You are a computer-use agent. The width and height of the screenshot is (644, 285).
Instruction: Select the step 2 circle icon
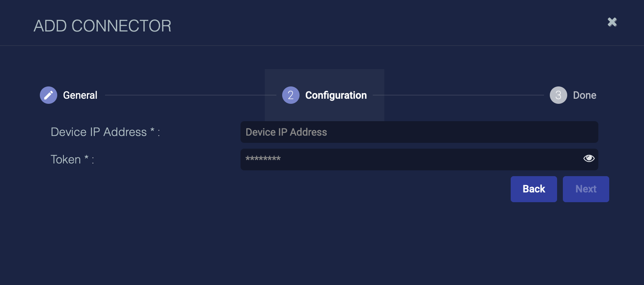(x=290, y=95)
